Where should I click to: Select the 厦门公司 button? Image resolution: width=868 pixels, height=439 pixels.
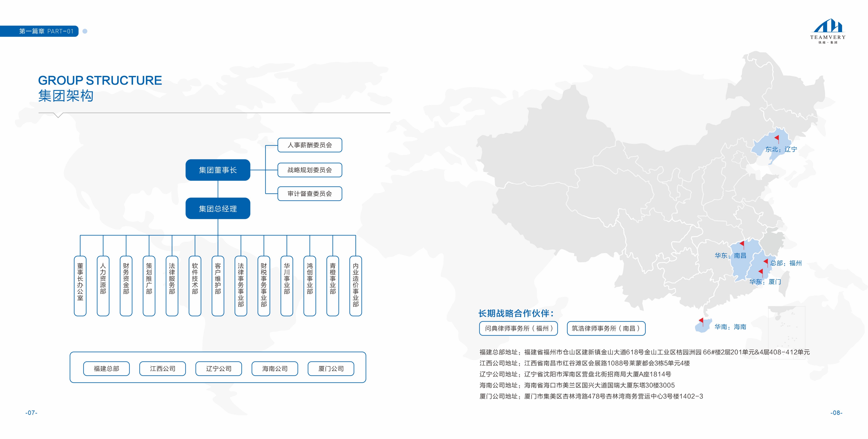pos(331,369)
